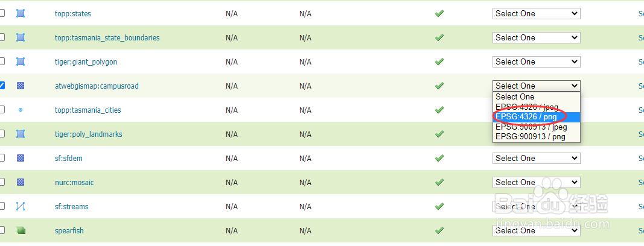
Task: Expand the nurc:mosaic Select One dropdown
Action: pos(537,182)
